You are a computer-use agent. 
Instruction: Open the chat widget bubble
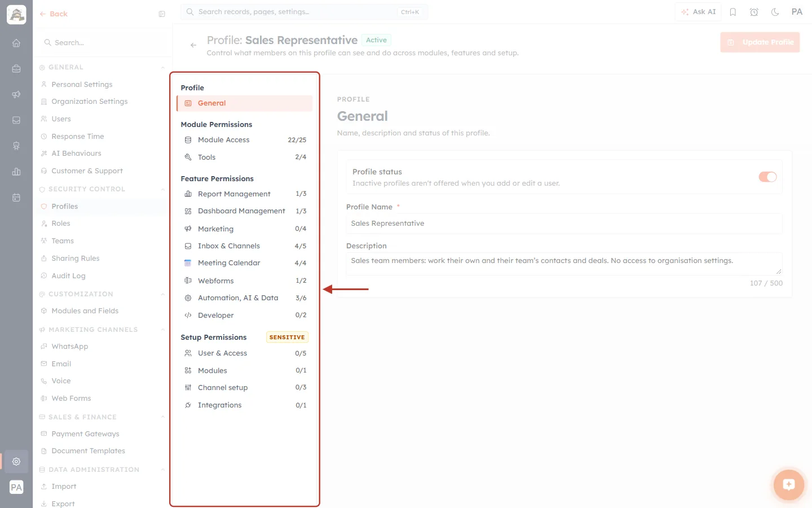pyautogui.click(x=789, y=484)
